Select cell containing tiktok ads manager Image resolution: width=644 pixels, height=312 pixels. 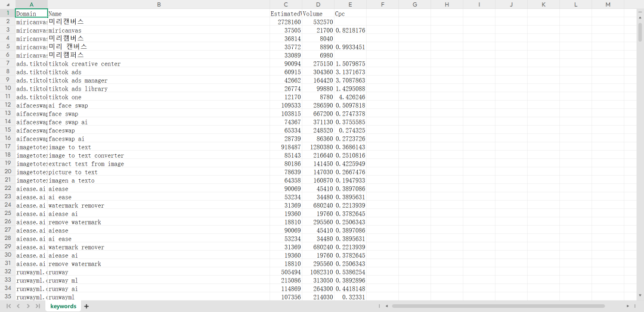(159, 80)
